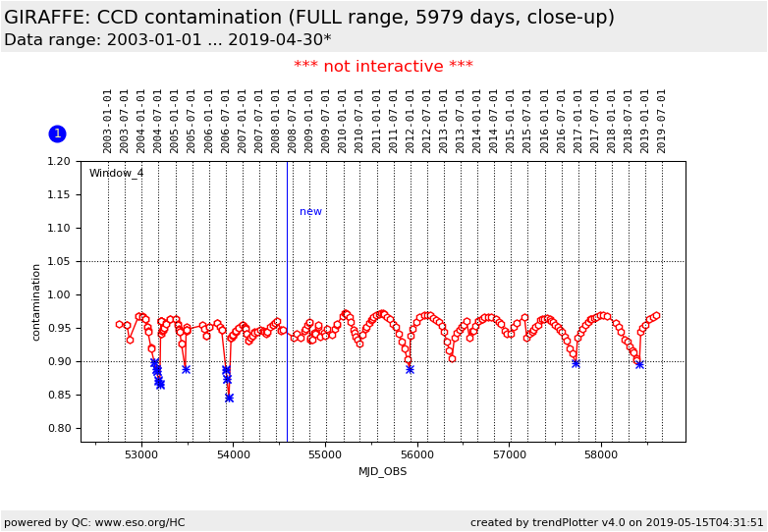This screenshot has width=768, height=532.
Task: Select the 58000 tick label on the x-axis
Action: [x=601, y=455]
